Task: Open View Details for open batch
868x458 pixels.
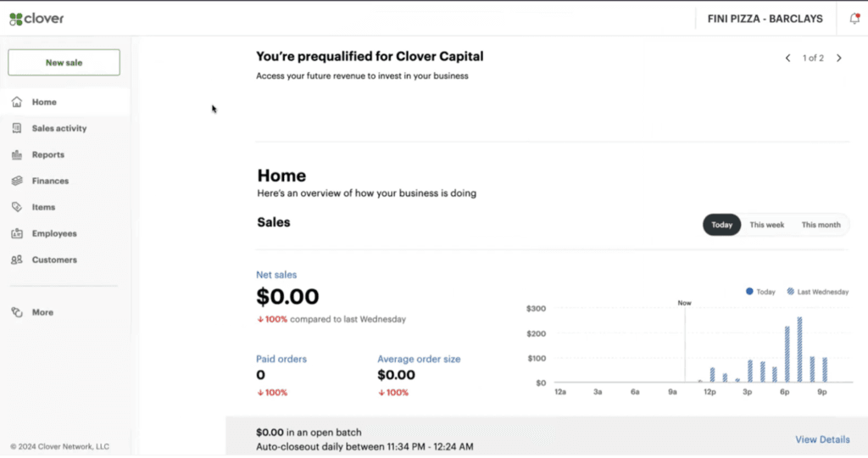Action: click(821, 439)
